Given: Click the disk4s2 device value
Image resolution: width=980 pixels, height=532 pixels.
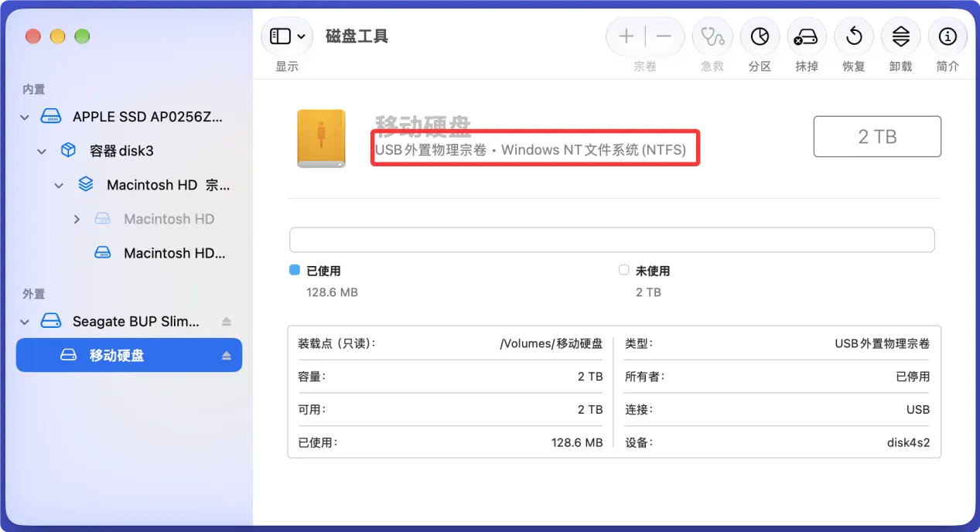Looking at the screenshot, I should pyautogui.click(x=908, y=443).
